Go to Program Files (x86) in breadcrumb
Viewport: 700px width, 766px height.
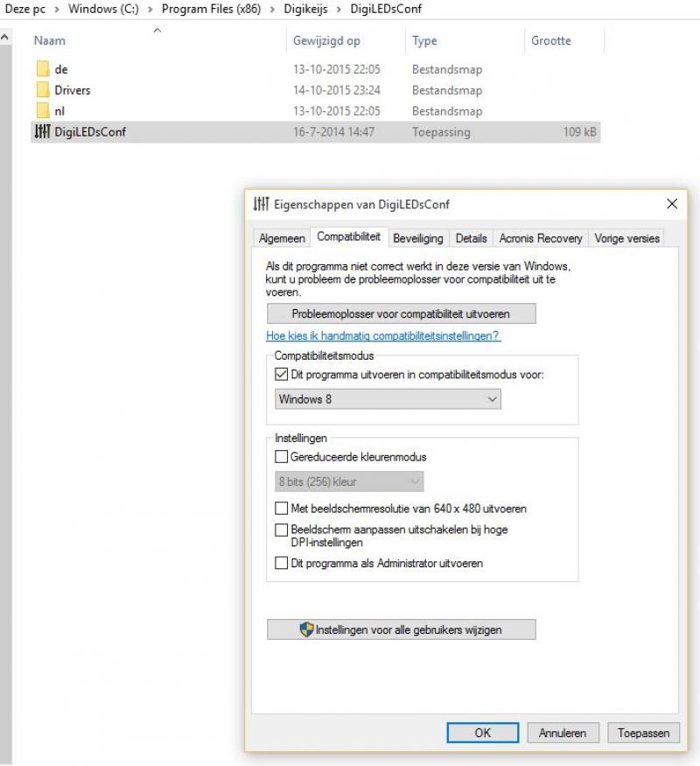pos(212,9)
